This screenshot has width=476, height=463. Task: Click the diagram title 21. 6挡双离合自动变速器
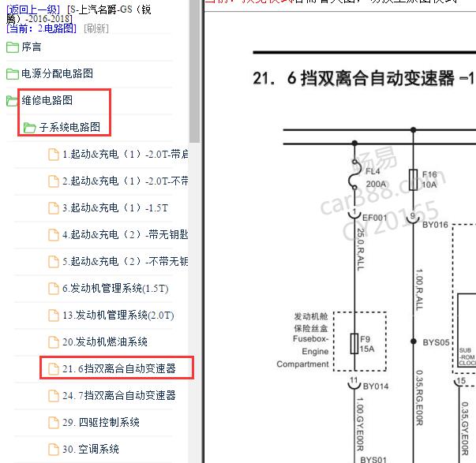(x=364, y=78)
